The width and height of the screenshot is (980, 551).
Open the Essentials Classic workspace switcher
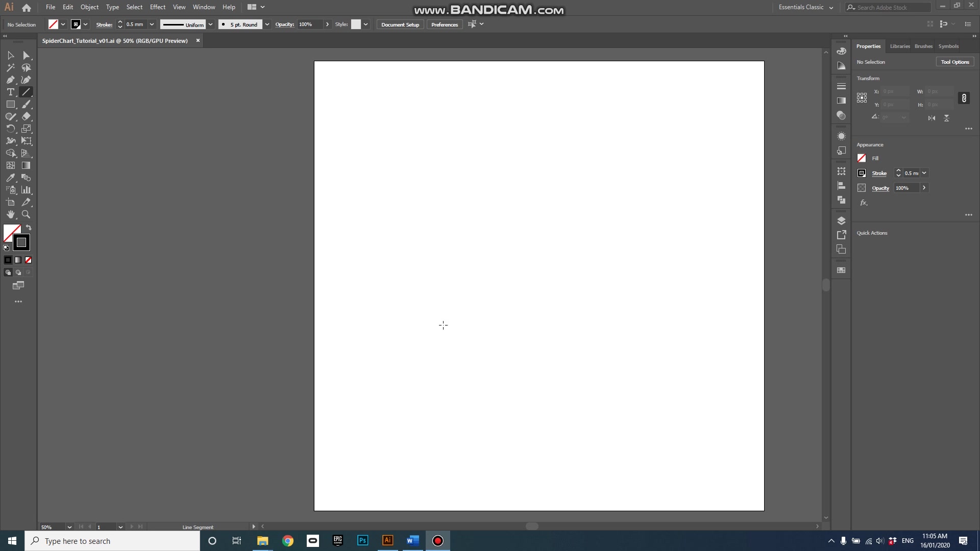805,7
